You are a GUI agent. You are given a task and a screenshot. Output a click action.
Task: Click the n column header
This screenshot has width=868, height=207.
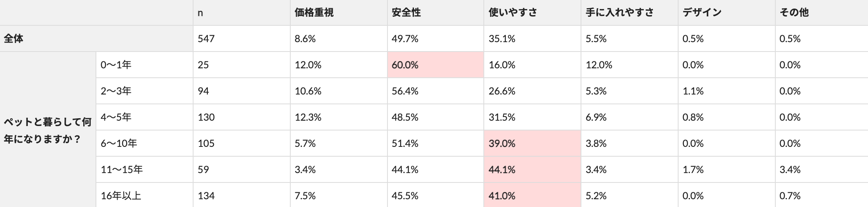click(x=200, y=13)
